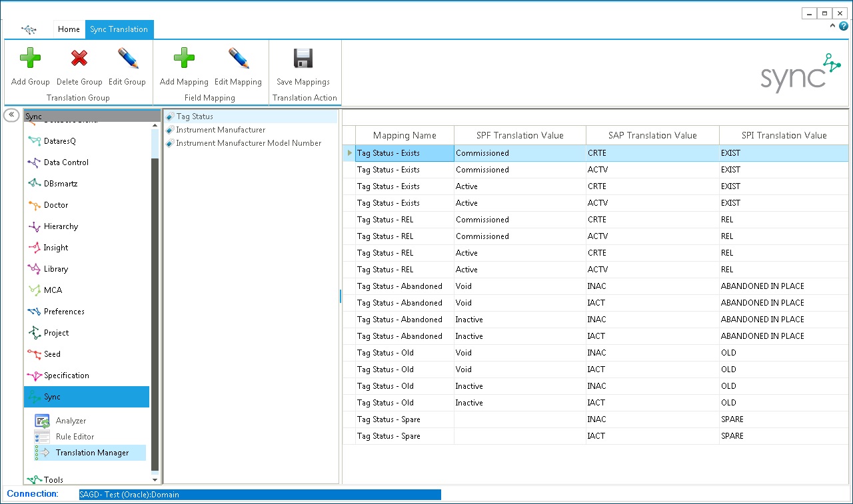Click the Save Mappings floppy disk icon
Image resolution: width=853 pixels, height=504 pixels.
(x=303, y=59)
